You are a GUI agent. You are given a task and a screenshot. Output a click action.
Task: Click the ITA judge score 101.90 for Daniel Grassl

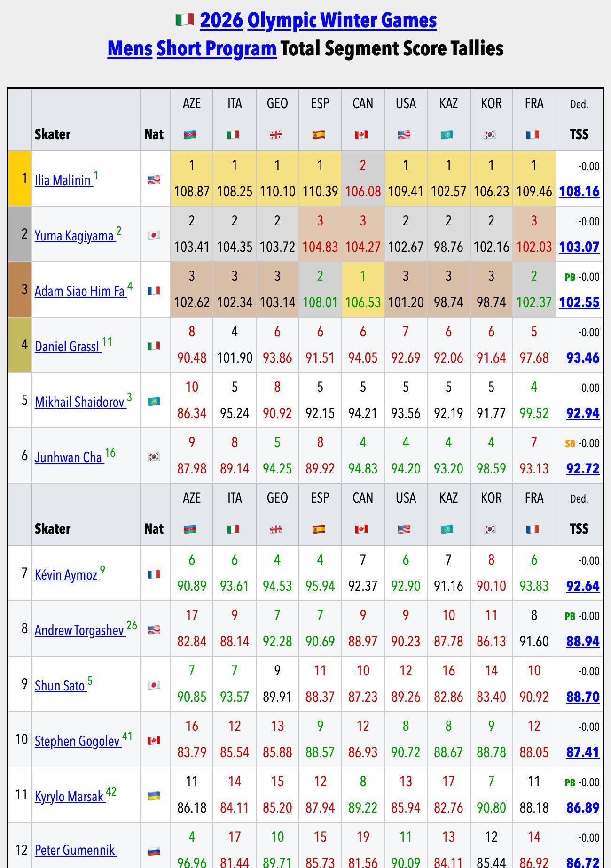235,358
